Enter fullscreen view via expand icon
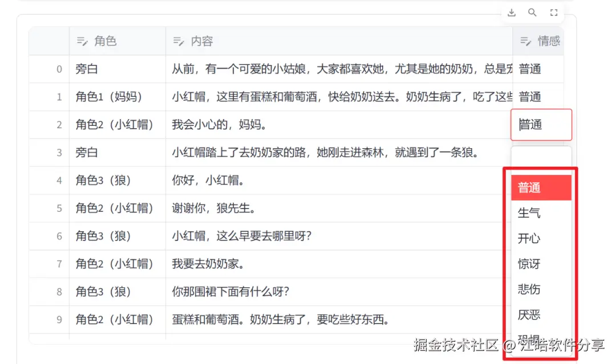Screen dimensions: 616x364 553,12
